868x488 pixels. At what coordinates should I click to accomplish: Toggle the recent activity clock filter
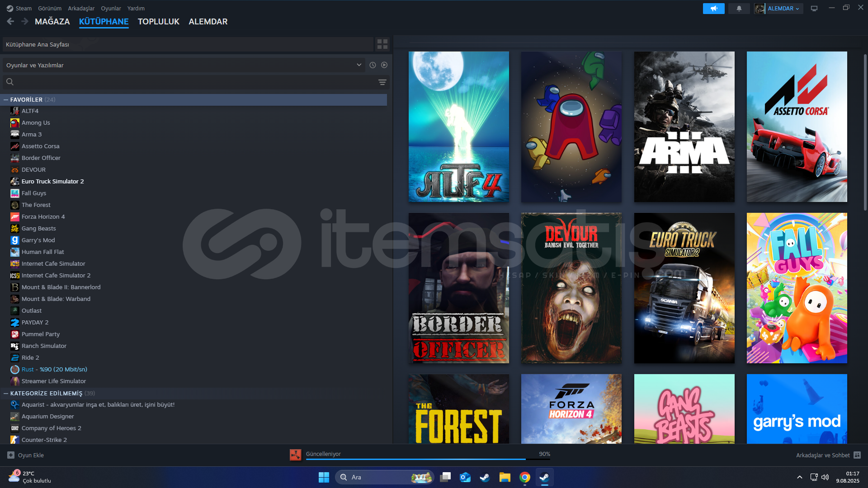(373, 65)
